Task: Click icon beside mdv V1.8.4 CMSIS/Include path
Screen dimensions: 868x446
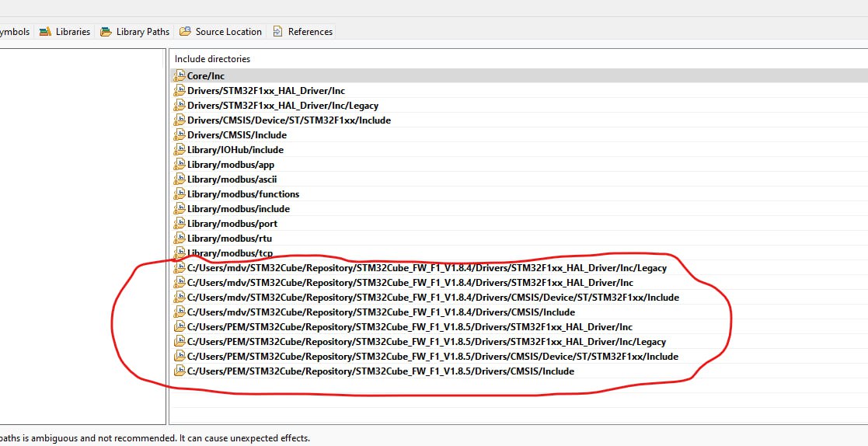Action: tap(180, 312)
